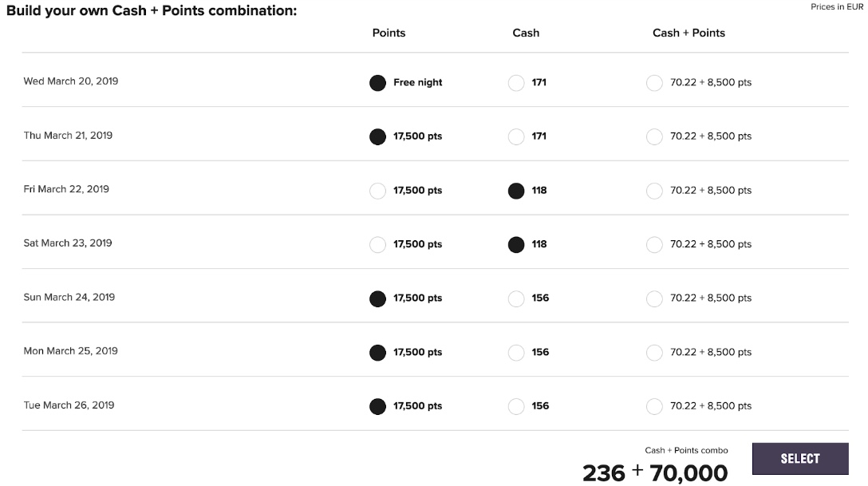Choose Cash + Points for Sat March 23
Screen dimensions: 868x486
coord(654,245)
